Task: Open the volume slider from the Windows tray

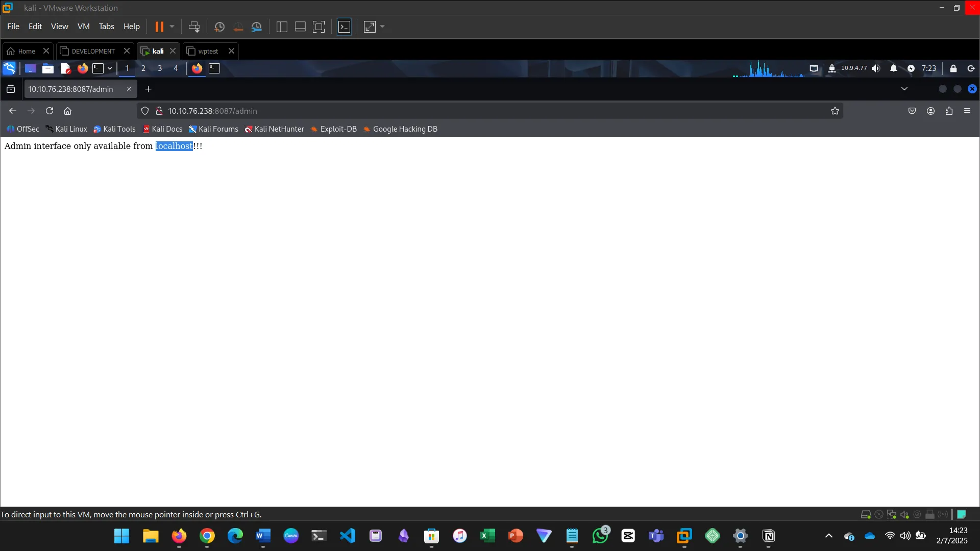Action: coord(905,536)
